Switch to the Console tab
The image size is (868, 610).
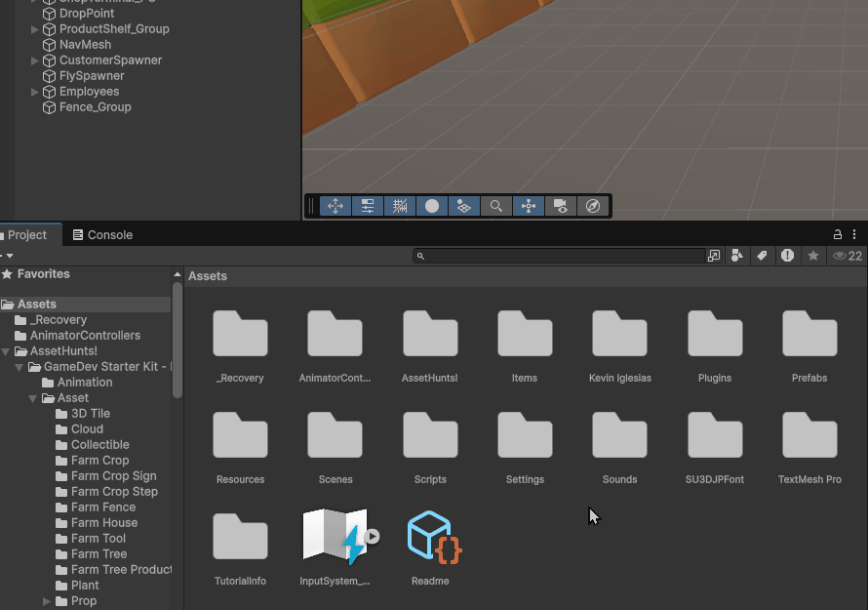point(102,235)
